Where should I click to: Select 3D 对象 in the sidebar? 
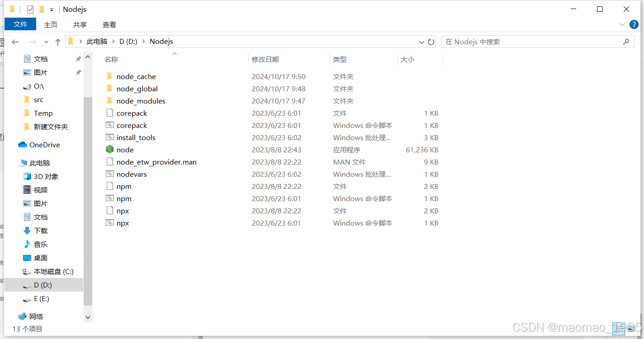click(x=41, y=176)
